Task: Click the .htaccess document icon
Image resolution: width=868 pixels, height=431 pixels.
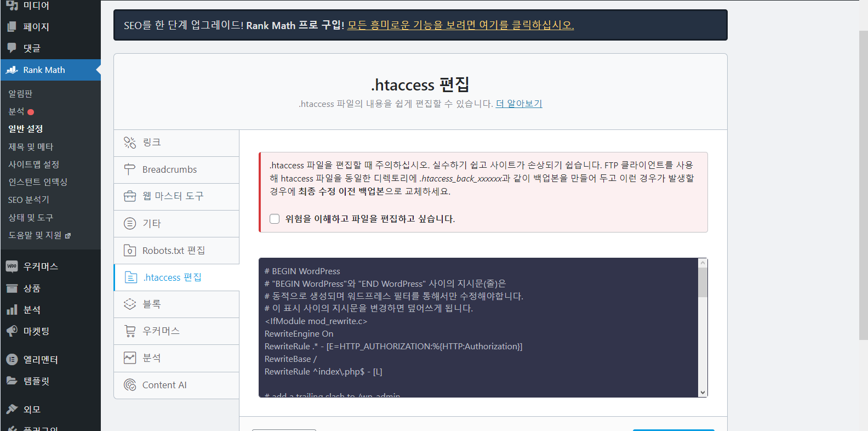Action: pyautogui.click(x=131, y=277)
